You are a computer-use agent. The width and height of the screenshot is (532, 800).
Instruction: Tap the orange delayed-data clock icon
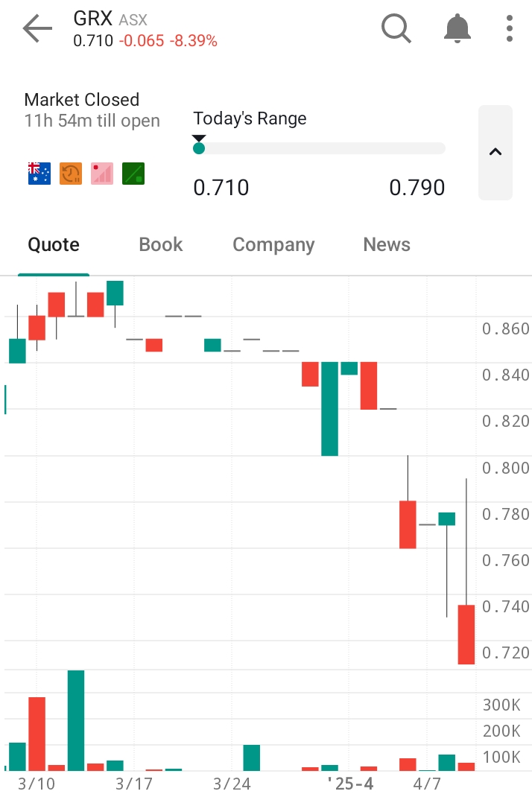(x=71, y=174)
